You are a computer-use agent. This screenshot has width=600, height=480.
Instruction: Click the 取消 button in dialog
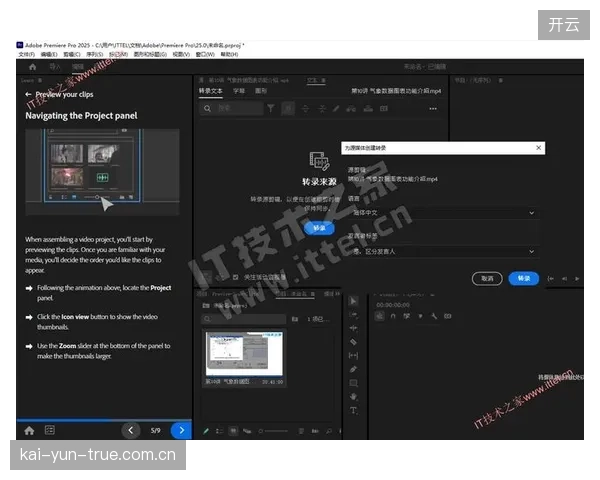[487, 279]
